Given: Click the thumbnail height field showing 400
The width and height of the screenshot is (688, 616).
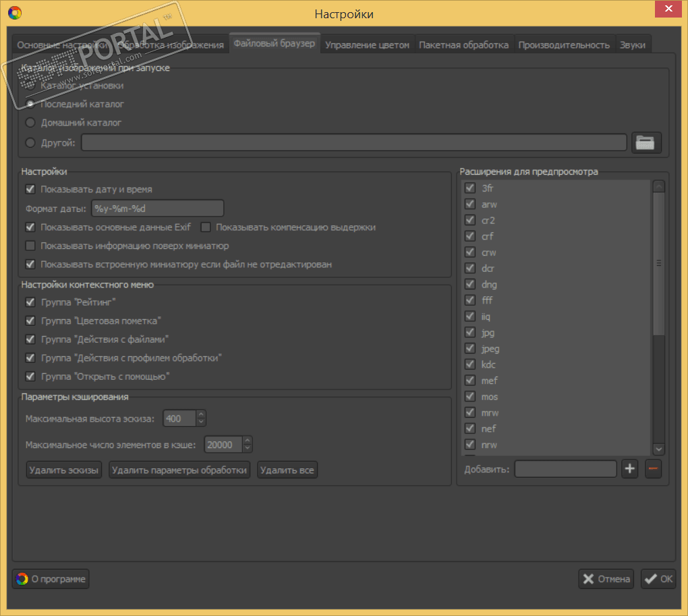Looking at the screenshot, I should click(179, 418).
